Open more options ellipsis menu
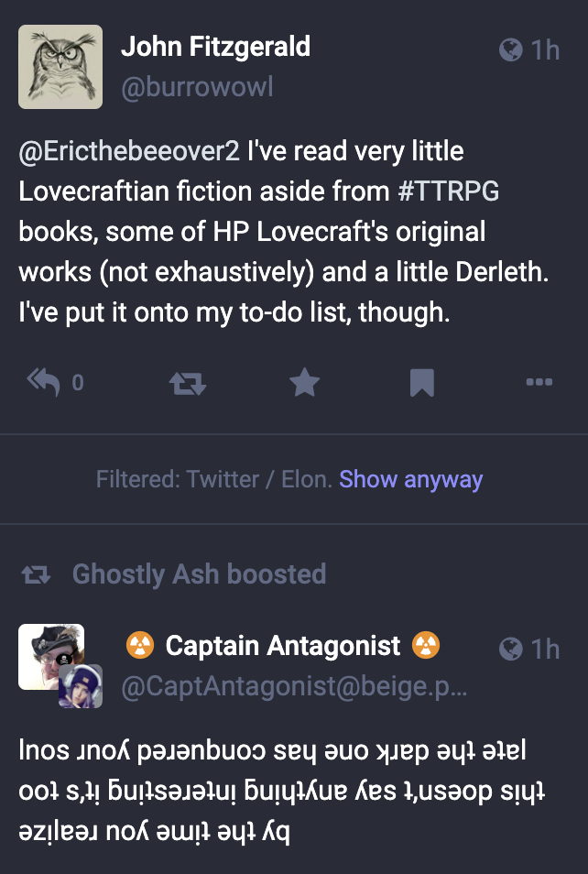588x874 pixels. tap(539, 382)
